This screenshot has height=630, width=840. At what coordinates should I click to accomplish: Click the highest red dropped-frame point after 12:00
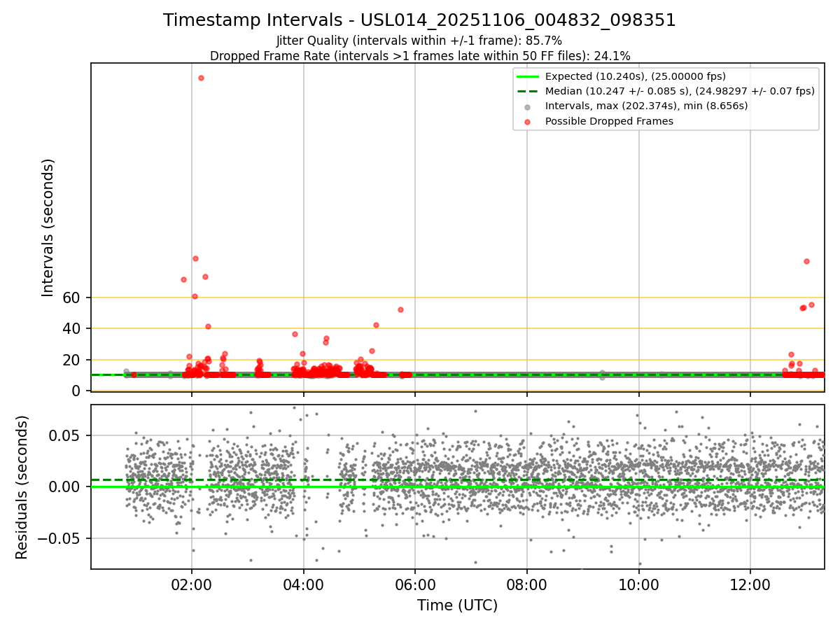point(806,261)
